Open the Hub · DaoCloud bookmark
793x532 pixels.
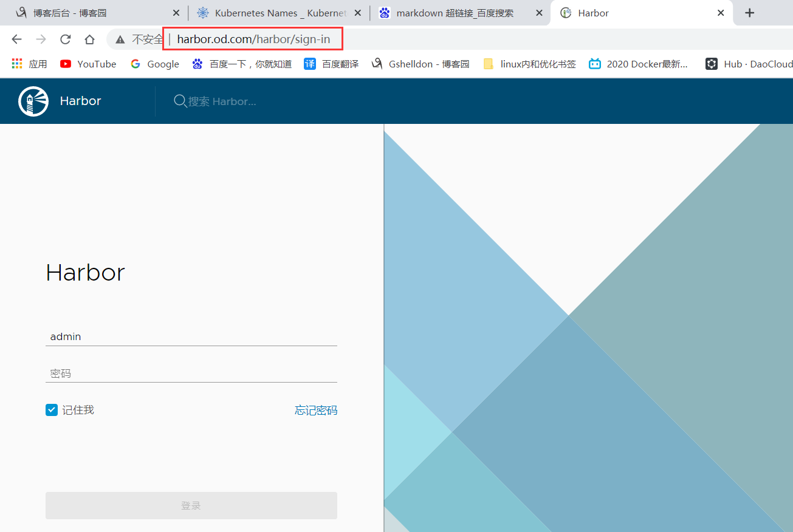click(x=749, y=64)
